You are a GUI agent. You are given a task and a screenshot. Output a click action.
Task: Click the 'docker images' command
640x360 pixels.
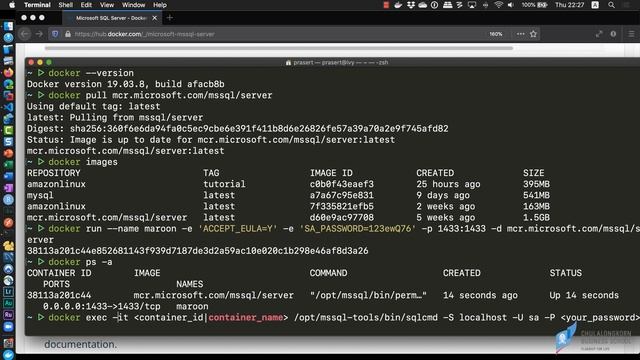83,162
